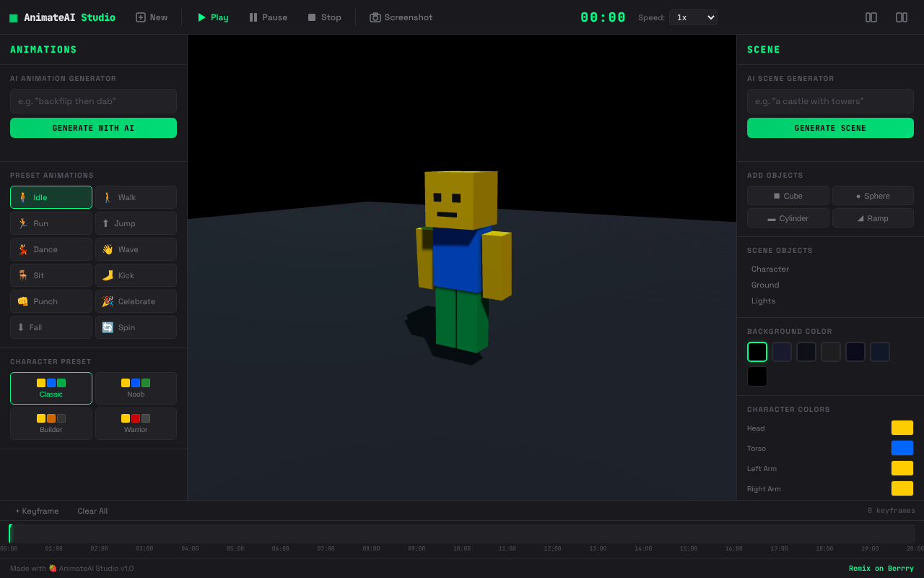Select the Warrior character preset

pyautogui.click(x=136, y=423)
